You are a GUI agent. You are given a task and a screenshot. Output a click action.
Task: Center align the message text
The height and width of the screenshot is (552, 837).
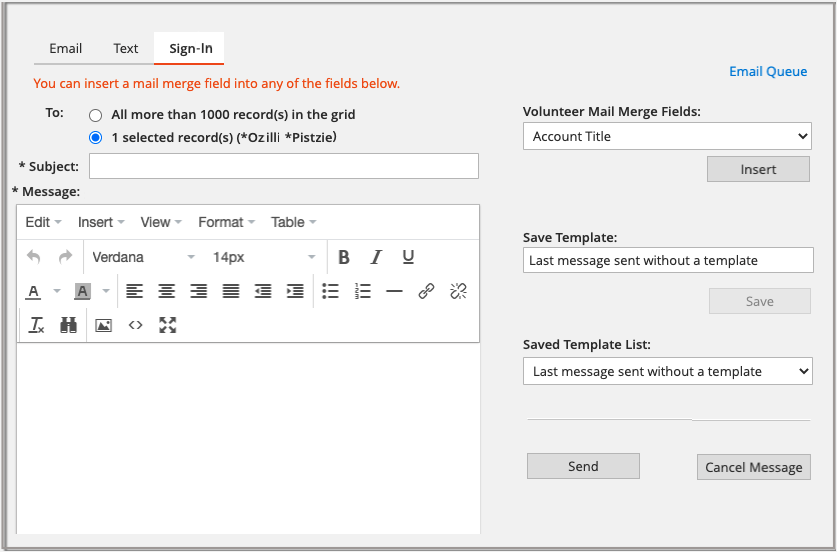pyautogui.click(x=167, y=292)
